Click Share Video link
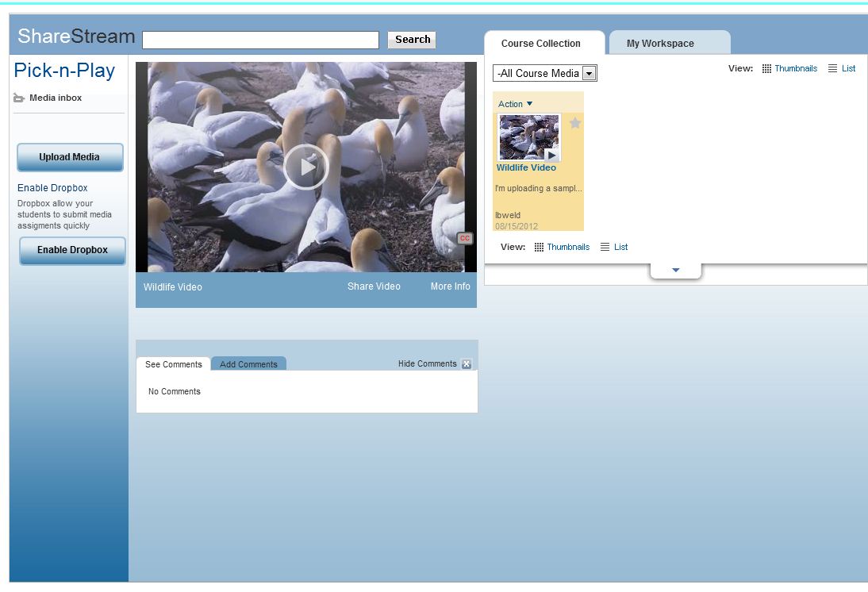868x592 pixels. (x=374, y=286)
